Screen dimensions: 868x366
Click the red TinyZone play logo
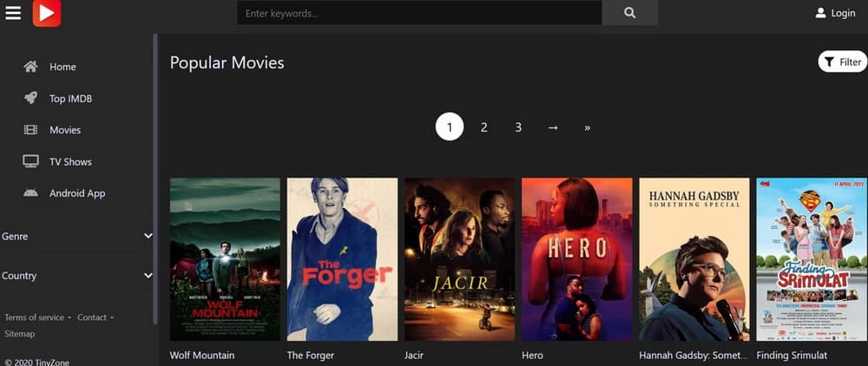click(x=47, y=13)
